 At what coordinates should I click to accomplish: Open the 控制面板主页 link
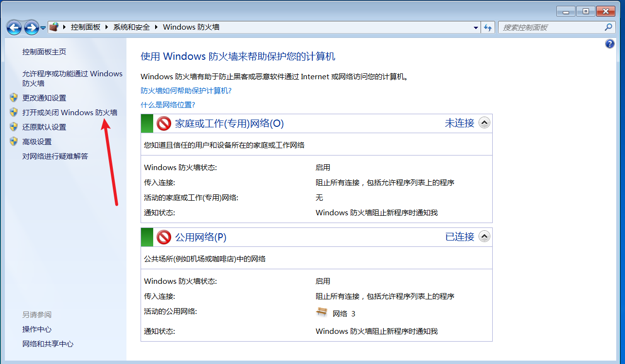coord(44,52)
